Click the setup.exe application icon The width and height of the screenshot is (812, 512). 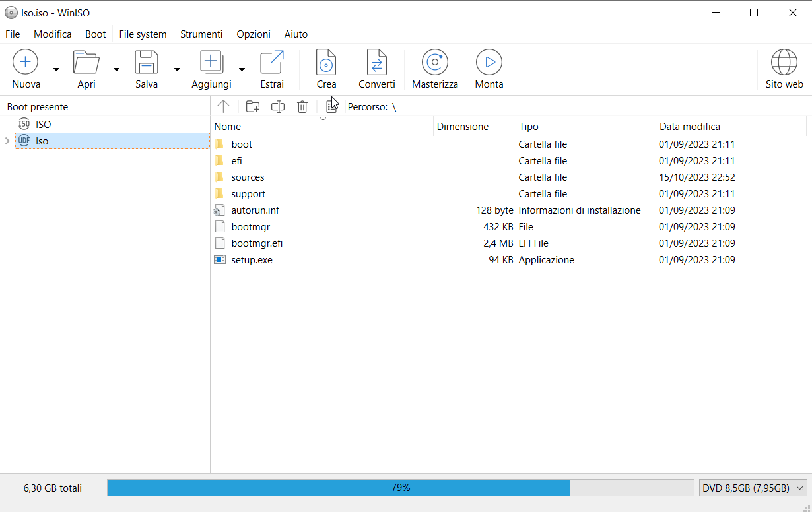coord(220,259)
